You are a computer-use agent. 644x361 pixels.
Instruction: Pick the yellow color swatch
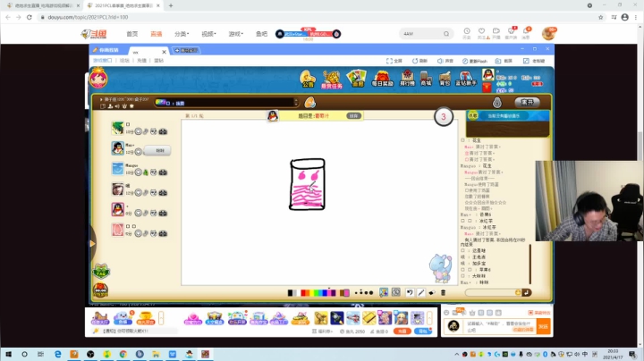[312, 292]
